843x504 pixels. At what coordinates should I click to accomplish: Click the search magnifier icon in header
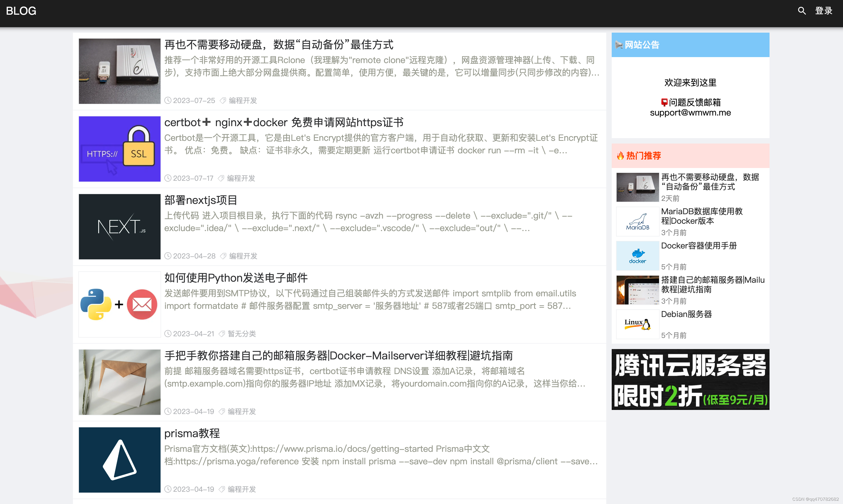(x=802, y=11)
